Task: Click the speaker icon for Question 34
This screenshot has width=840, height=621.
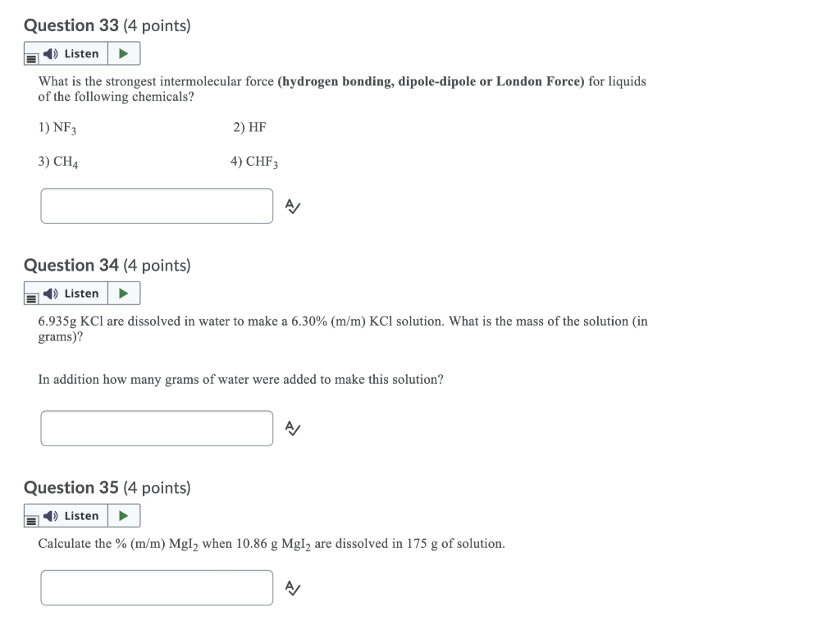Action: pyautogui.click(x=49, y=293)
